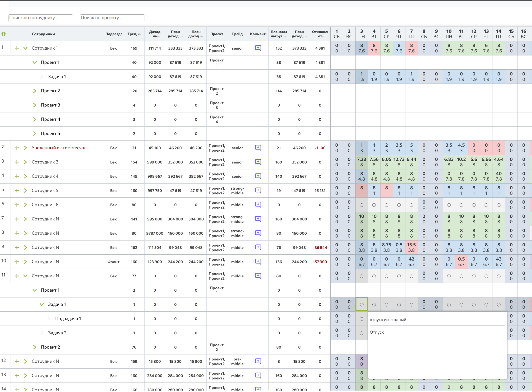
Task: Click plus icon in Уволенный в этом месяце row
Action: pyautogui.click(x=17, y=148)
